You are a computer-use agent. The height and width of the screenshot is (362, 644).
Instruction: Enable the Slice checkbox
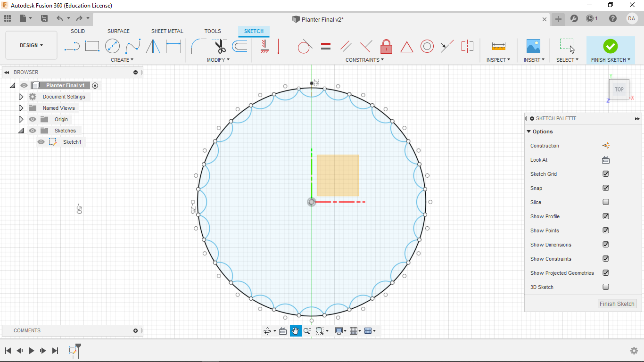pos(606,202)
